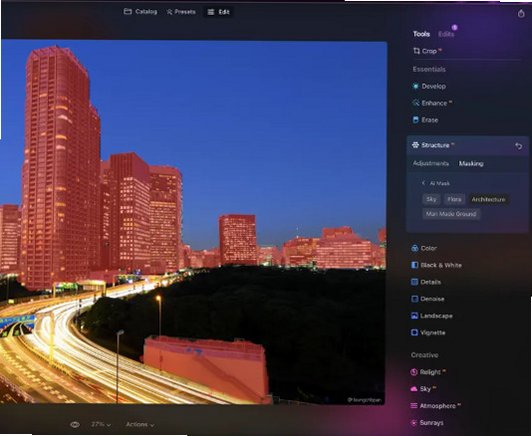Select the Man Made Ground mask
Viewport: 532px width, 436px height.
point(451,214)
